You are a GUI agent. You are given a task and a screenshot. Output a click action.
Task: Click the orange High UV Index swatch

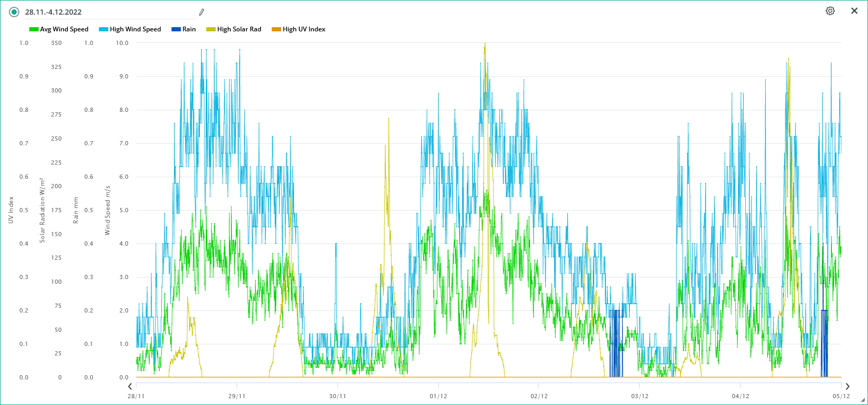(276, 29)
